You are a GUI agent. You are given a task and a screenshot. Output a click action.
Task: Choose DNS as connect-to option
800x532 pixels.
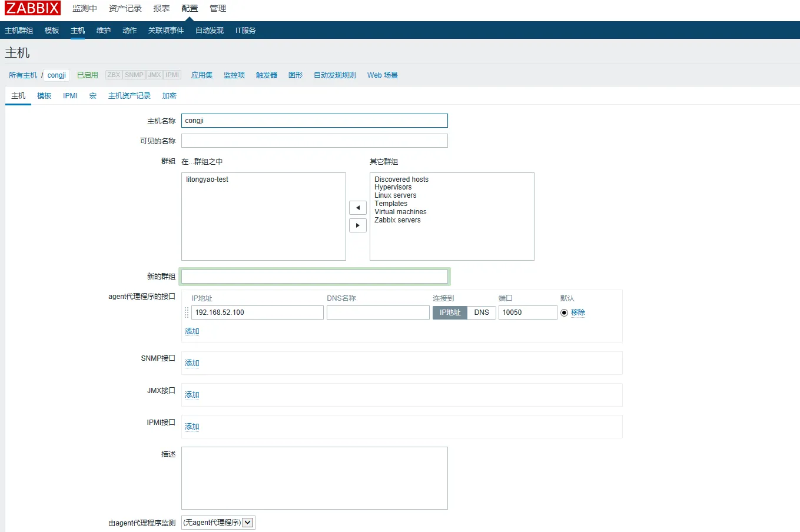(x=482, y=312)
